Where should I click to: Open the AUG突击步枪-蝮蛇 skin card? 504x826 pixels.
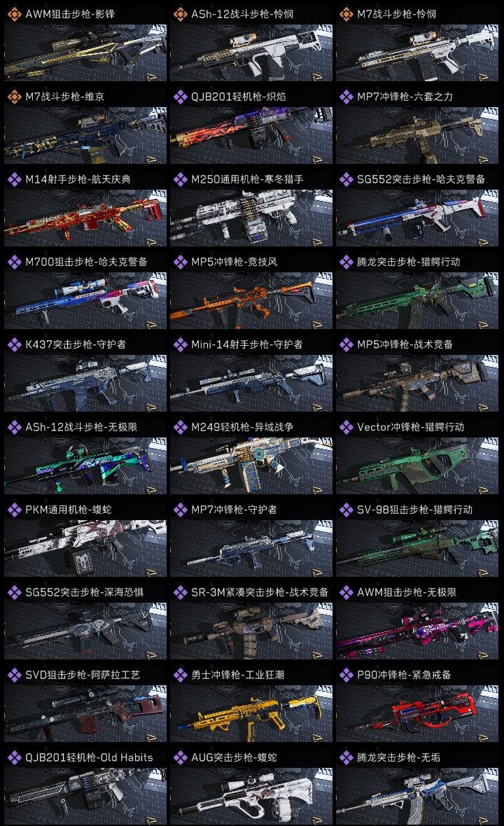click(251, 787)
